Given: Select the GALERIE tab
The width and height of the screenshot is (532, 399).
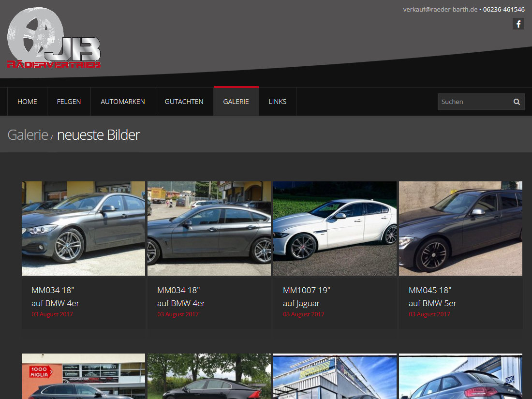Looking at the screenshot, I should pos(236,102).
